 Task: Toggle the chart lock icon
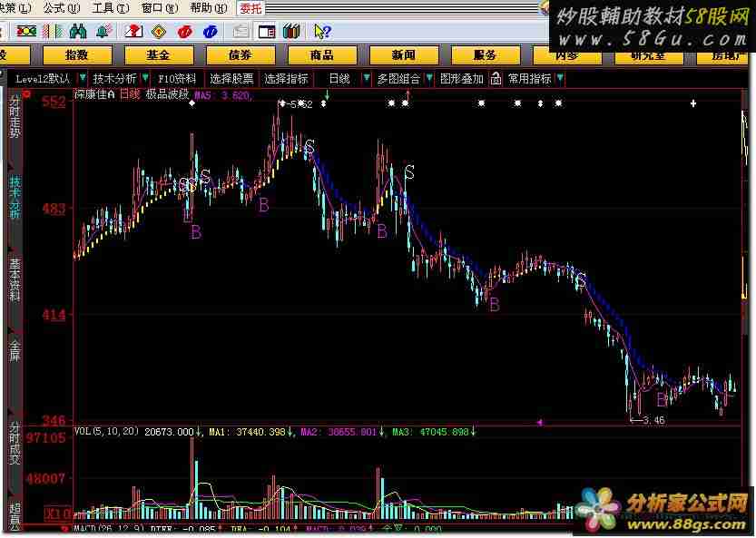(496, 79)
